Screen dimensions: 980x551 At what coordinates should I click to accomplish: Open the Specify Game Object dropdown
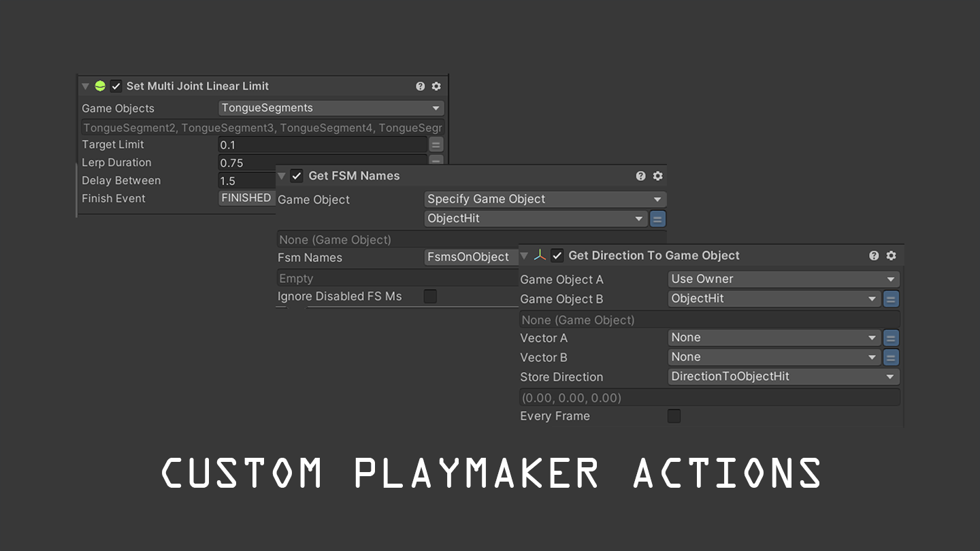click(x=545, y=199)
